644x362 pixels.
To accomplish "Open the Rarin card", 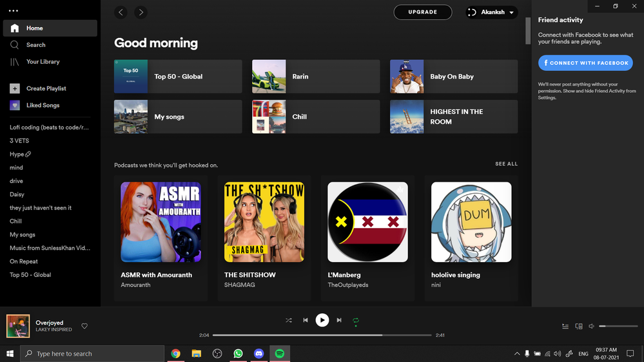I will tap(316, 77).
